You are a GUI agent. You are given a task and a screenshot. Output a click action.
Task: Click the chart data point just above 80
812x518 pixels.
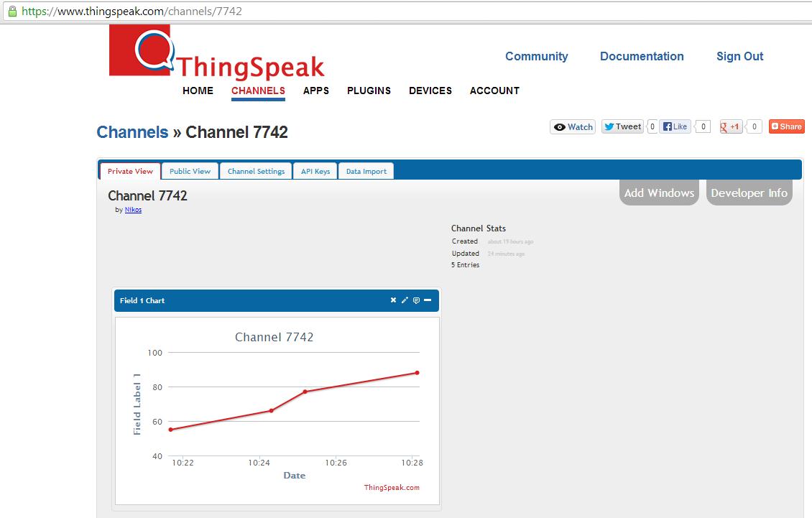click(305, 392)
